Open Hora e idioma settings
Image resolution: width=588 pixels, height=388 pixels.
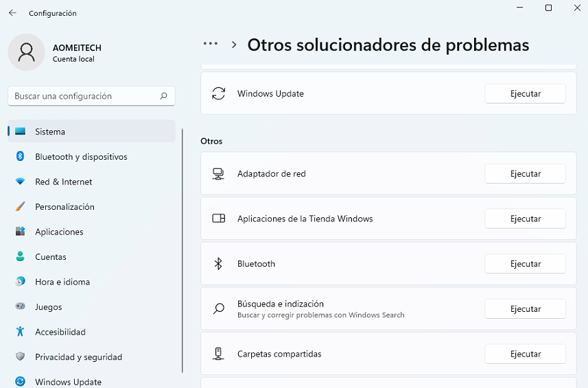[x=62, y=282]
